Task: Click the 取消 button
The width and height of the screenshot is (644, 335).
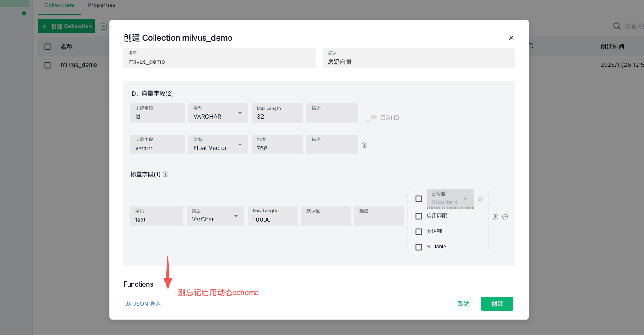Action: (464, 304)
